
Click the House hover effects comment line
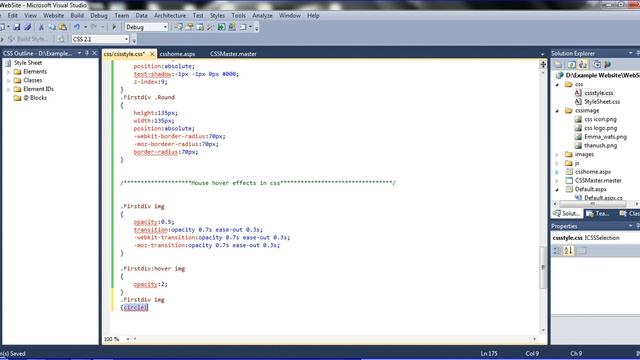tap(258, 183)
